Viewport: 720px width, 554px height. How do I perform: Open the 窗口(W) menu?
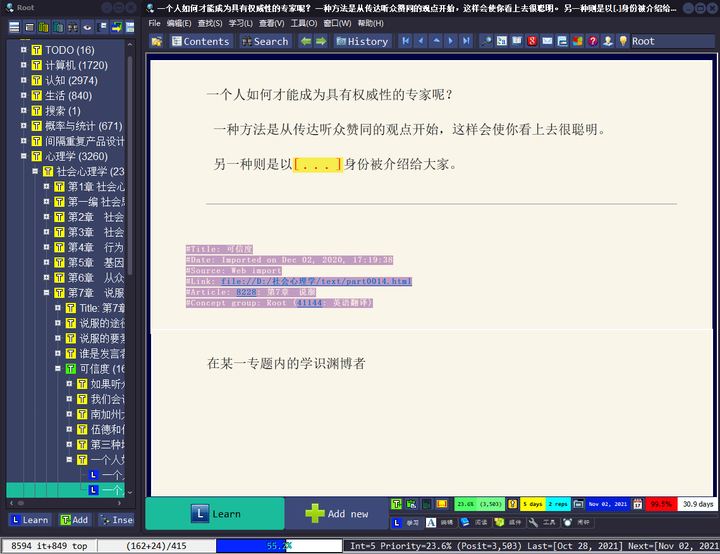tap(338, 23)
